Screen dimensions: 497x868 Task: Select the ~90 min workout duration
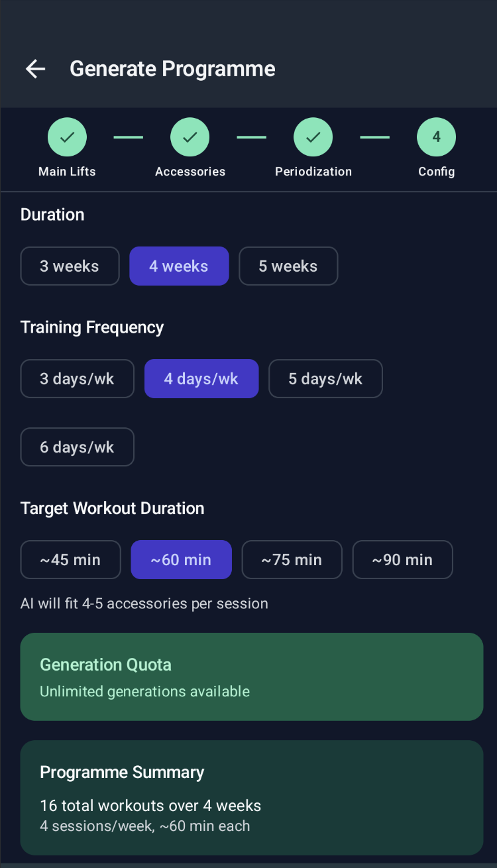coord(402,559)
